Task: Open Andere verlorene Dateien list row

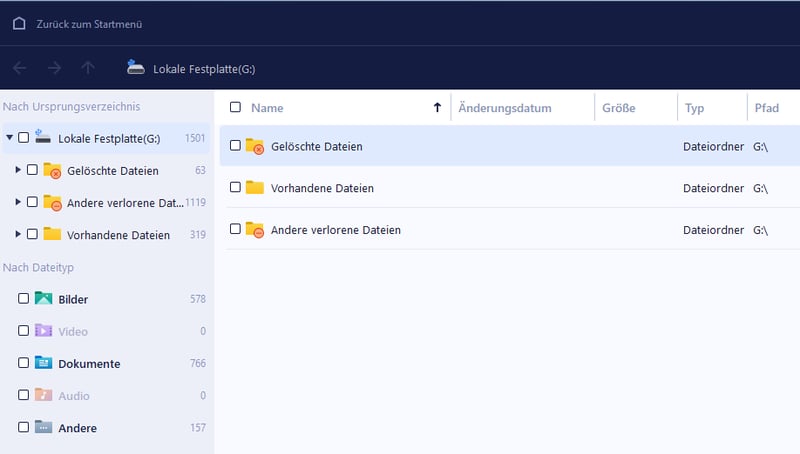Action: tap(335, 230)
